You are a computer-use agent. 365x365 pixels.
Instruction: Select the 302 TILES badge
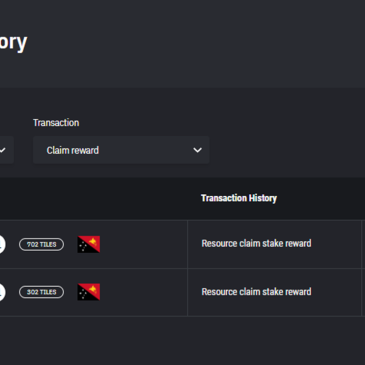(x=41, y=292)
